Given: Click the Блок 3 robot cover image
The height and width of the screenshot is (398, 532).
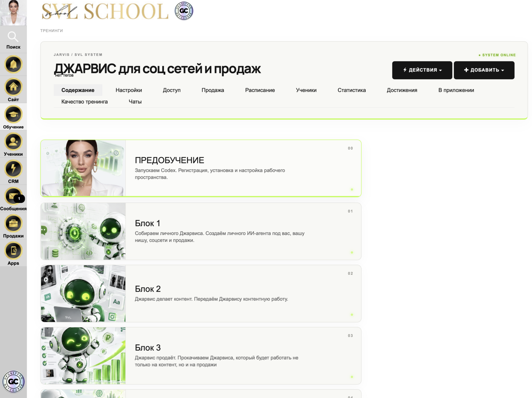Looking at the screenshot, I should [83, 356].
